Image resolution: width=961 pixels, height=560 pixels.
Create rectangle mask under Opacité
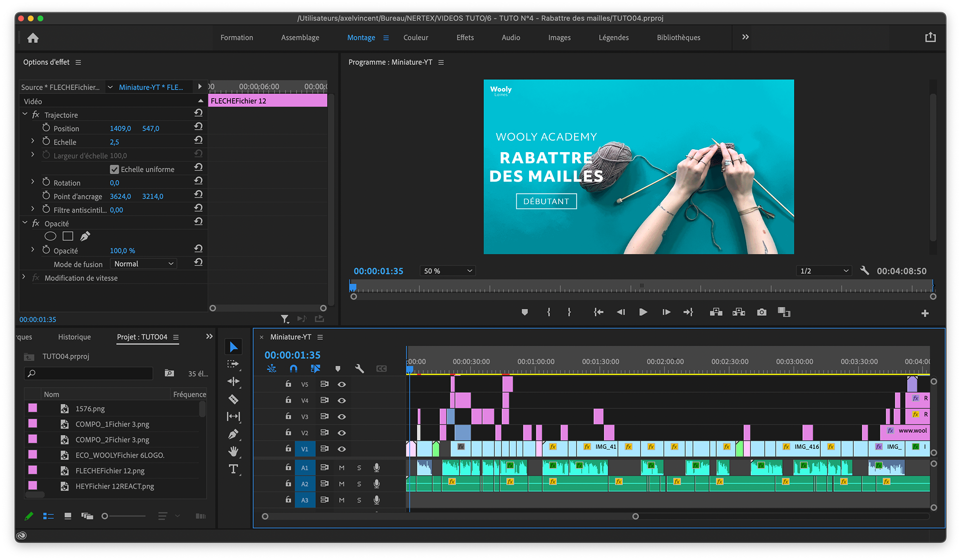coord(68,236)
